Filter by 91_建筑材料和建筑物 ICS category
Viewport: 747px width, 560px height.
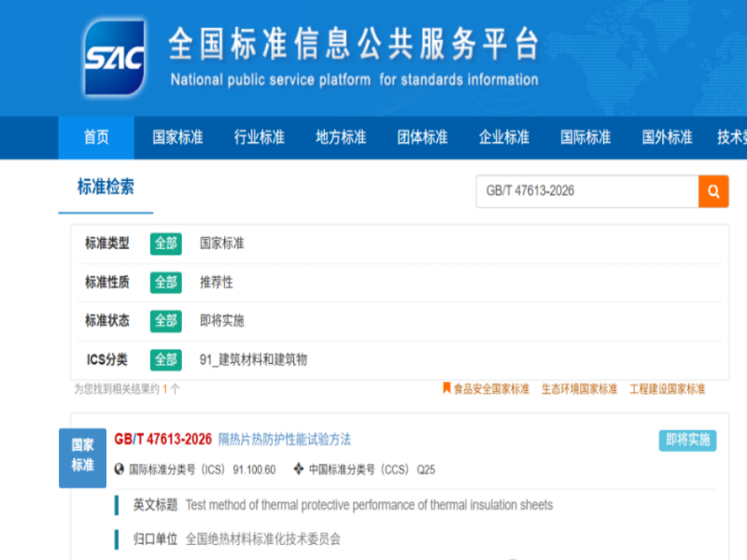[253, 359]
